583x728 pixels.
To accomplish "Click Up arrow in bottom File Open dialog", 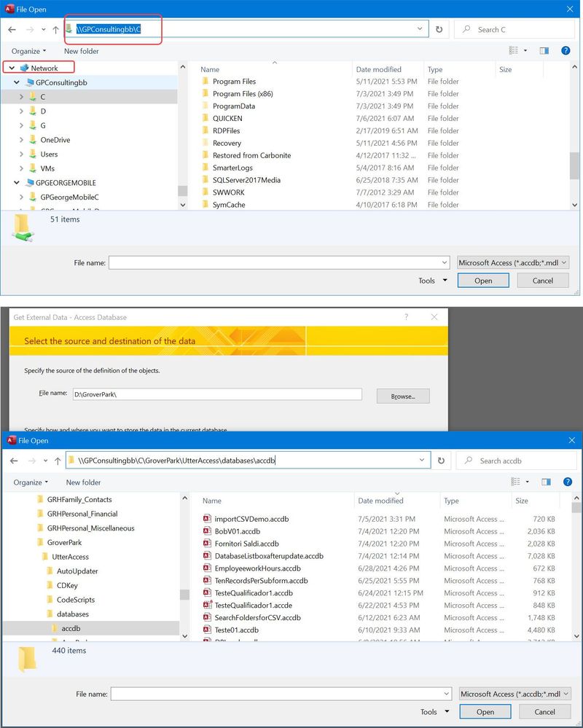I will [58, 461].
